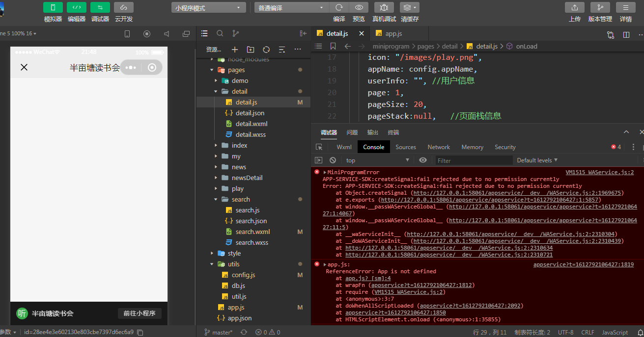Open config.js in utils

pos(243,275)
